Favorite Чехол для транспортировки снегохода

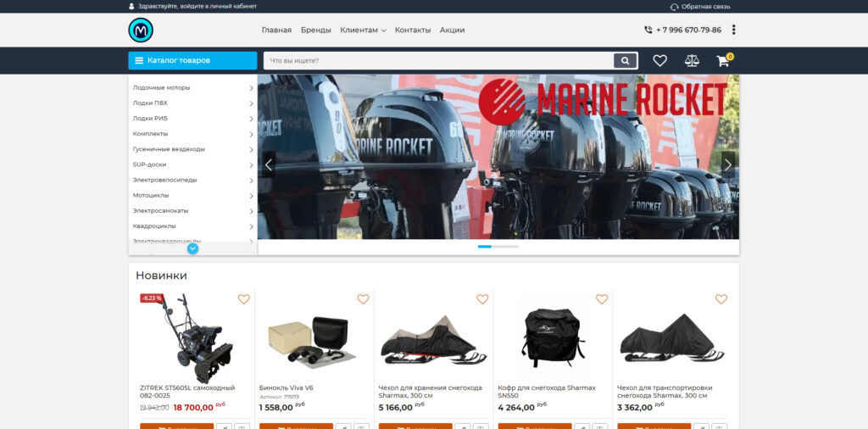pyautogui.click(x=721, y=299)
